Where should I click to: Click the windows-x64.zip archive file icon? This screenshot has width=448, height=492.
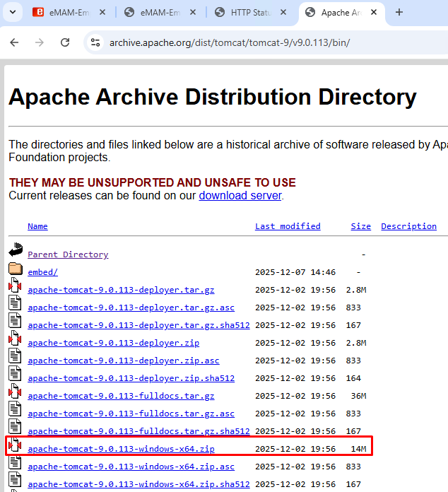[x=16, y=445]
